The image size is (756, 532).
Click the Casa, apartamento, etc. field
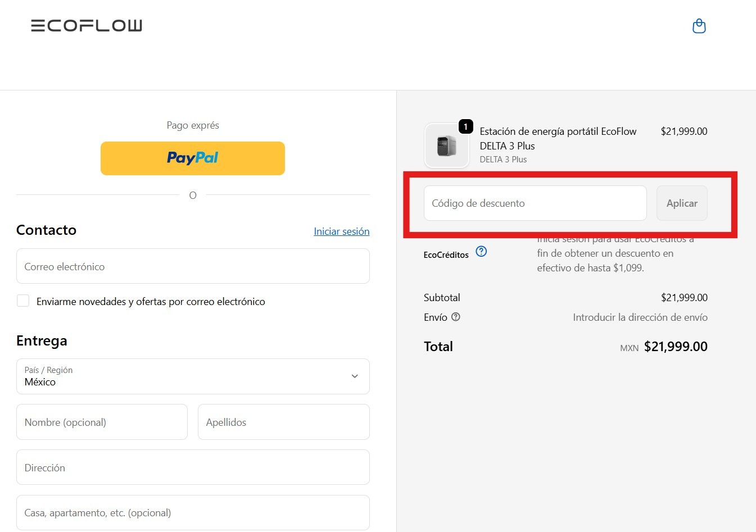coord(193,512)
